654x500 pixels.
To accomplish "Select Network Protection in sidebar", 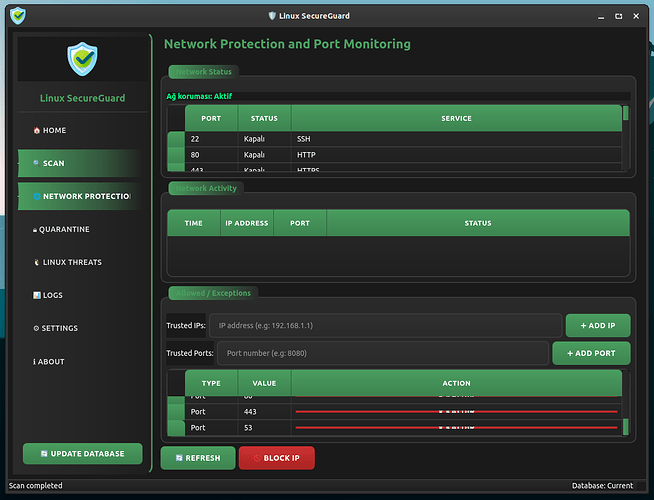I will point(82,197).
